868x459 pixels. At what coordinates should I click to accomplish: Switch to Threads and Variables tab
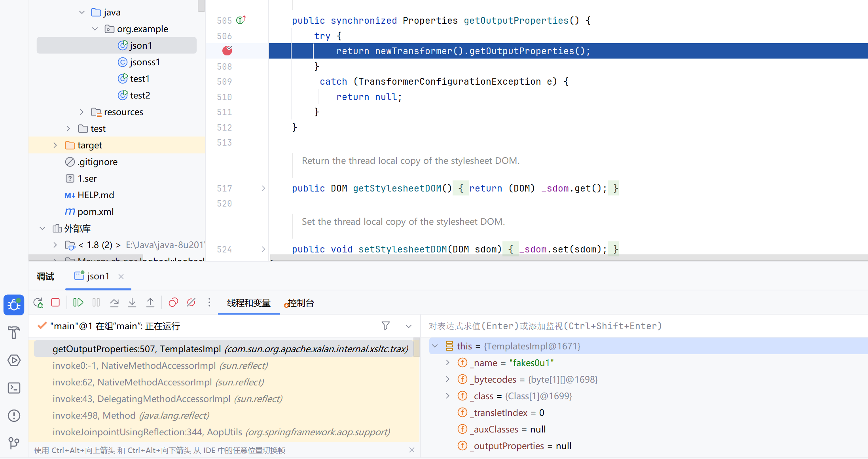pos(248,303)
